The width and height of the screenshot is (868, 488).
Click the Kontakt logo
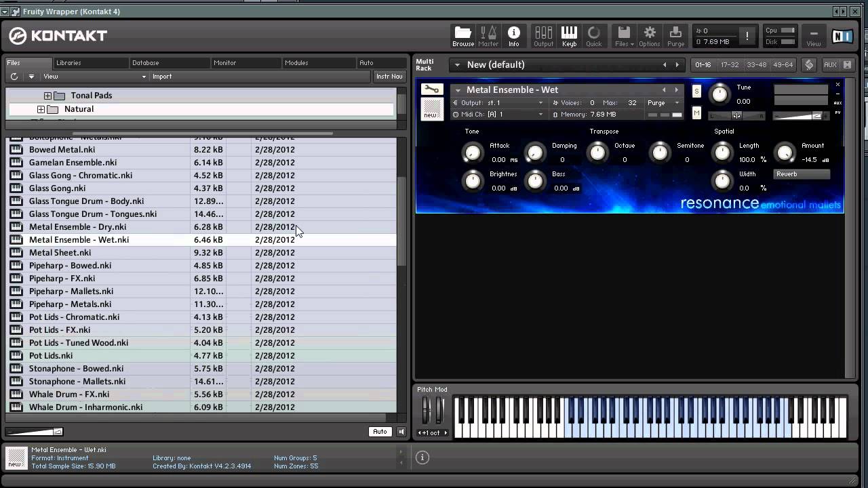58,36
